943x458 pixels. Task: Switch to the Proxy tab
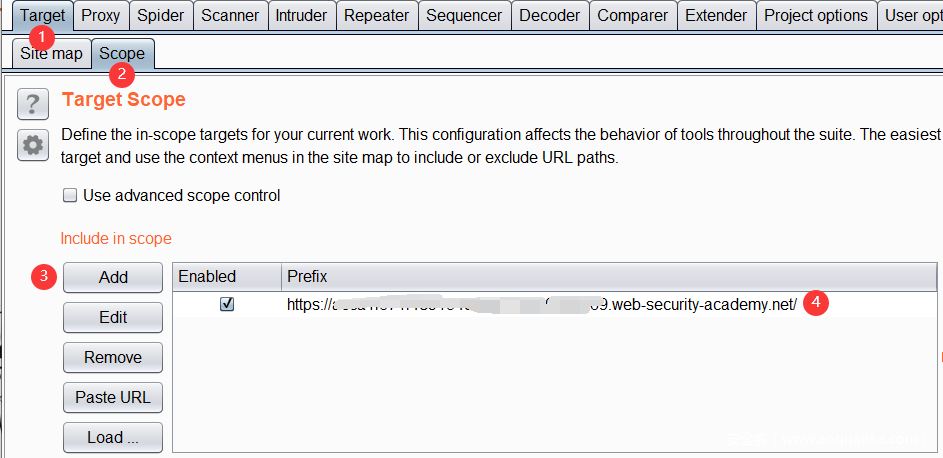[100, 15]
